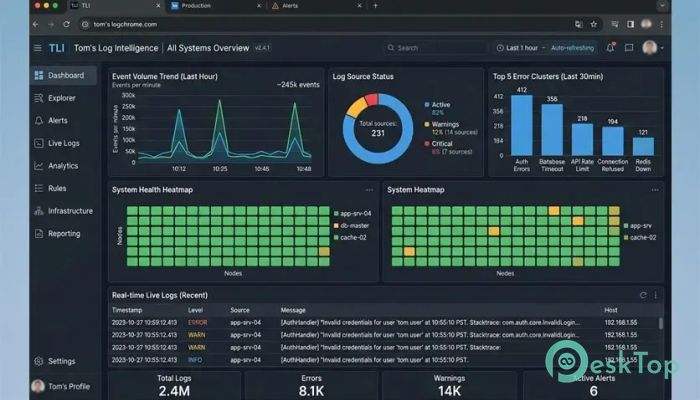Refresh the Real-time Live Logs panel
Viewport: 700px width, 400px height.
click(x=643, y=295)
